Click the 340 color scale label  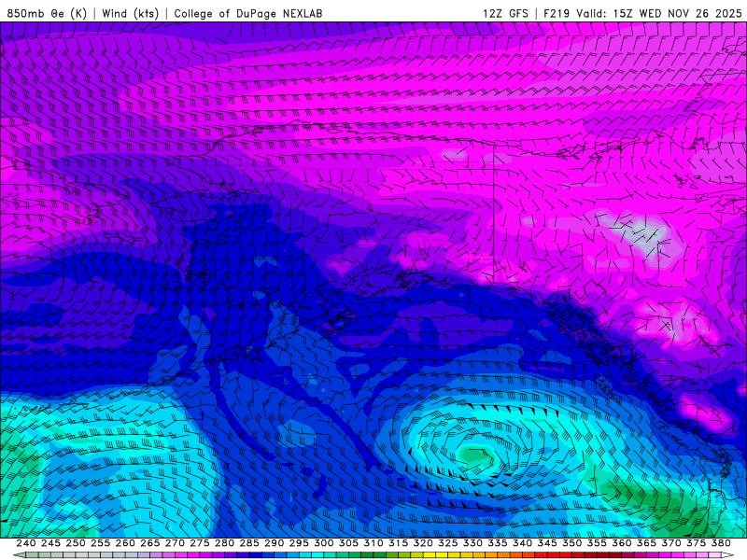coord(522,543)
